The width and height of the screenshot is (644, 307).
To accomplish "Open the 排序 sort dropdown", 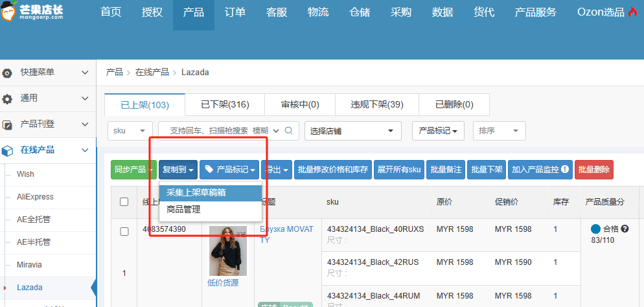I will tap(500, 131).
